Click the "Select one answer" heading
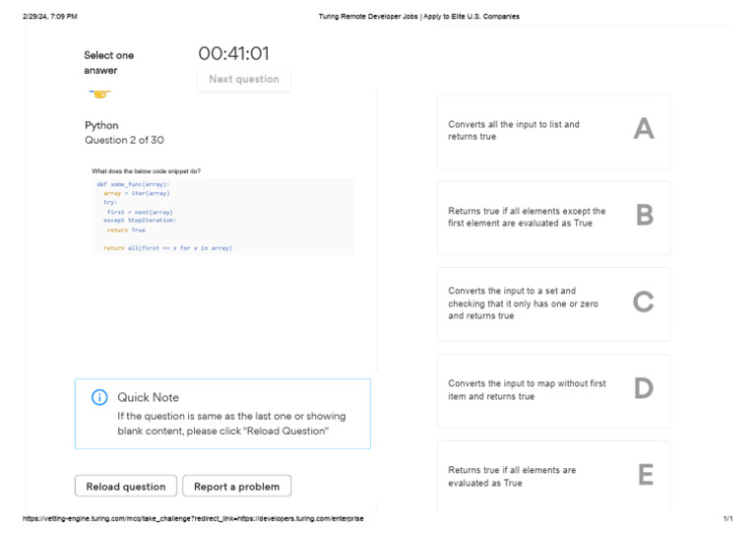Screen dimensions: 756x535 point(109,63)
